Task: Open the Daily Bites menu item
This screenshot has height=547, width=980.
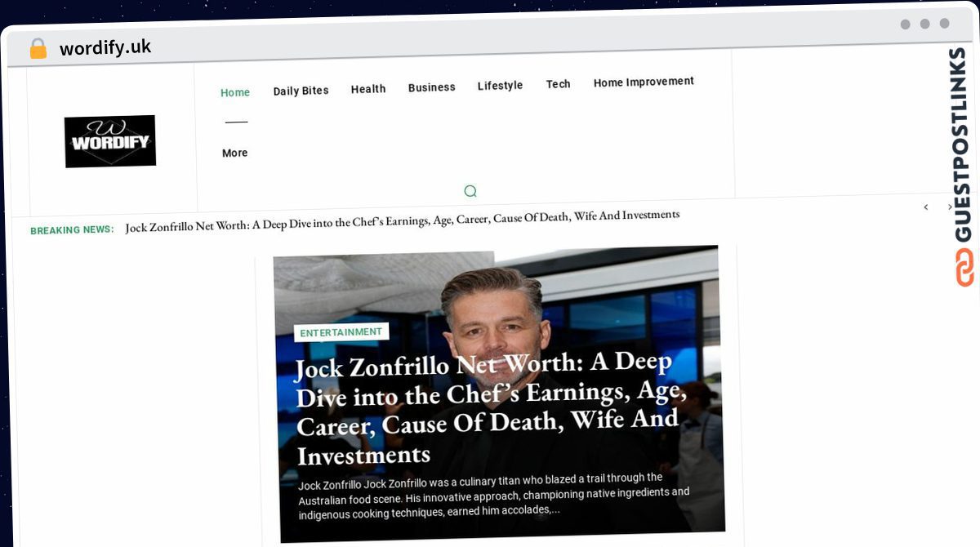Action: [301, 91]
